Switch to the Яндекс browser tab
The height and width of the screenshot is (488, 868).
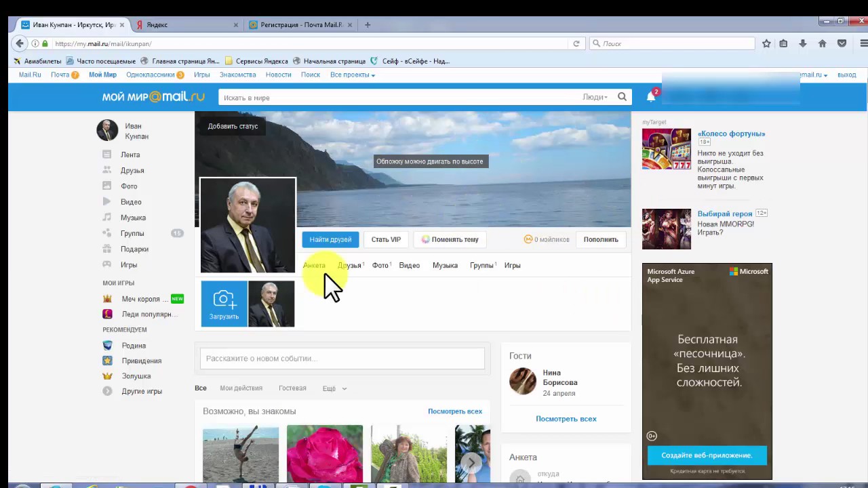pos(187,24)
